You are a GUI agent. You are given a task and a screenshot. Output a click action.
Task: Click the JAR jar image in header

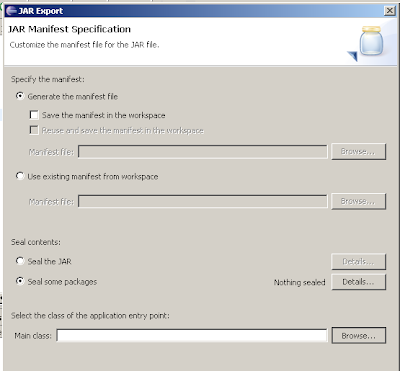(371, 41)
